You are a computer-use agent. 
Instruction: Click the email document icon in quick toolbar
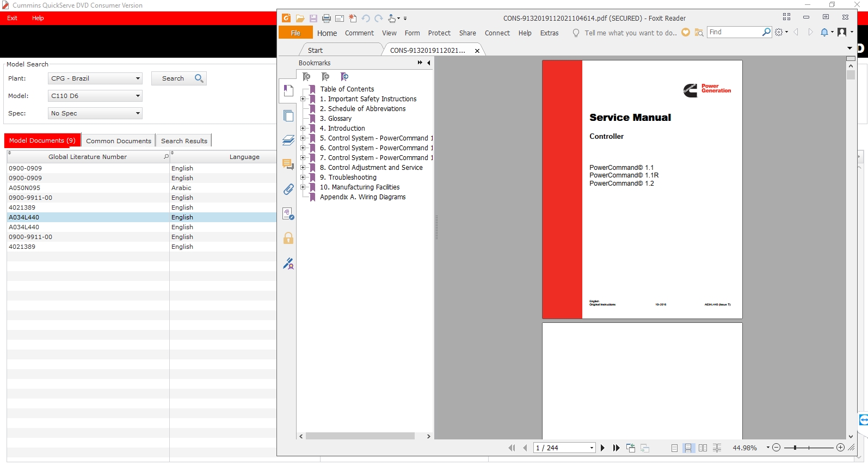340,19
